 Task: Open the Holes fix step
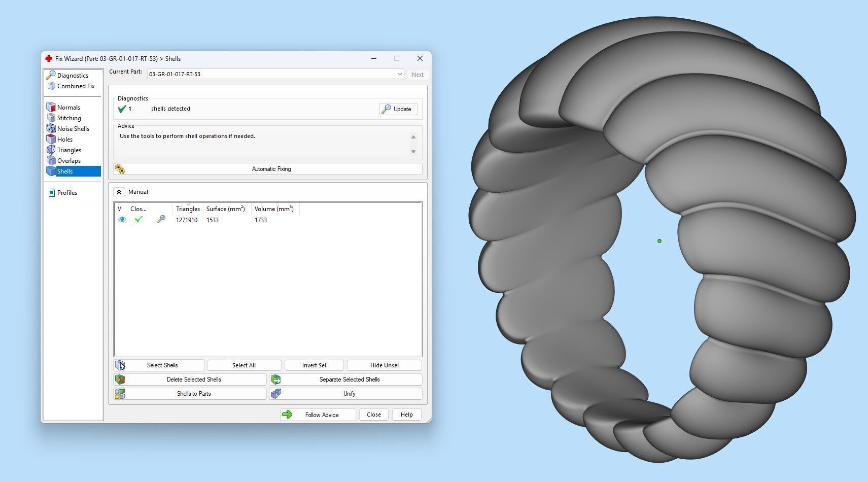pos(64,140)
